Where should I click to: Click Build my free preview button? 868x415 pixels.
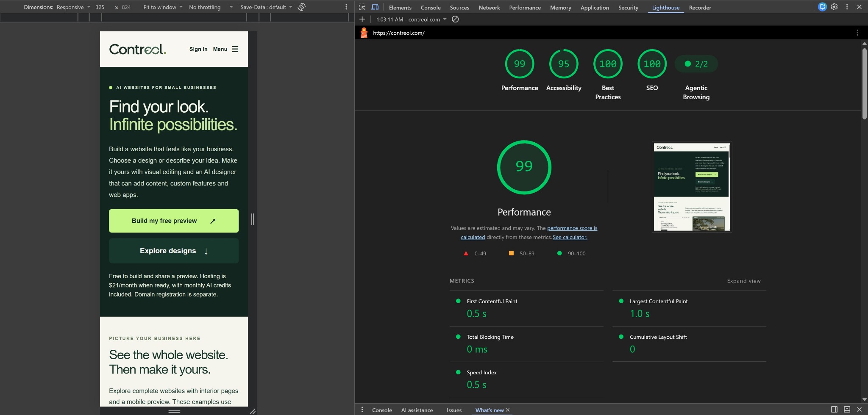click(x=174, y=221)
